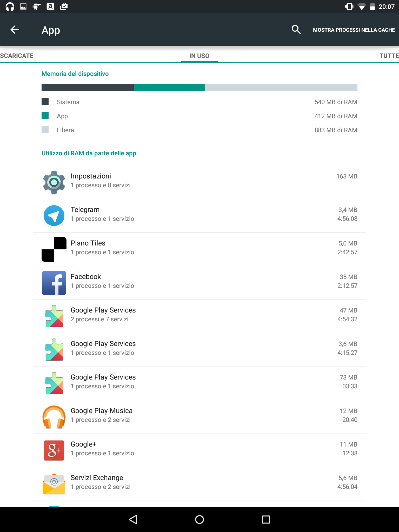
Task: Tap the Android navigation back triangle
Action: [x=133, y=520]
